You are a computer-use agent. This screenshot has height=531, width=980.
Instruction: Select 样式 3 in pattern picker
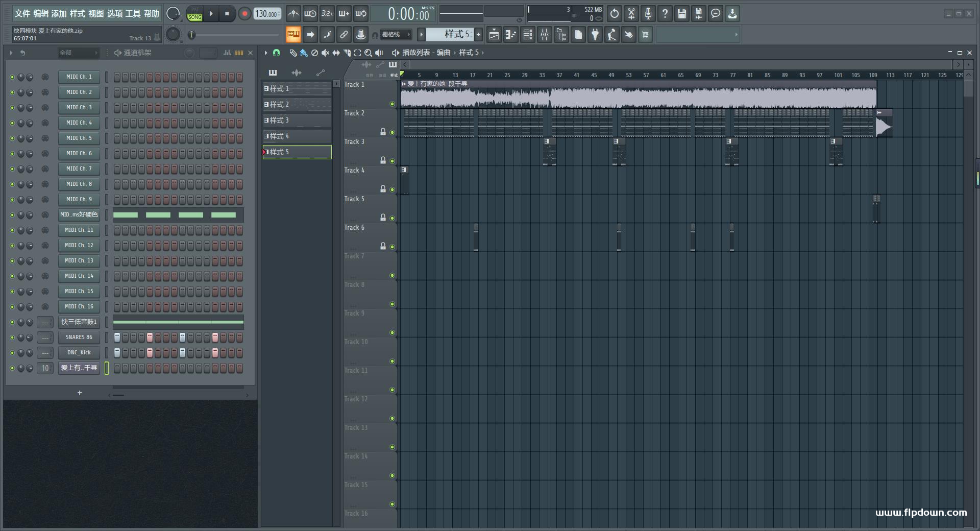tap(297, 120)
